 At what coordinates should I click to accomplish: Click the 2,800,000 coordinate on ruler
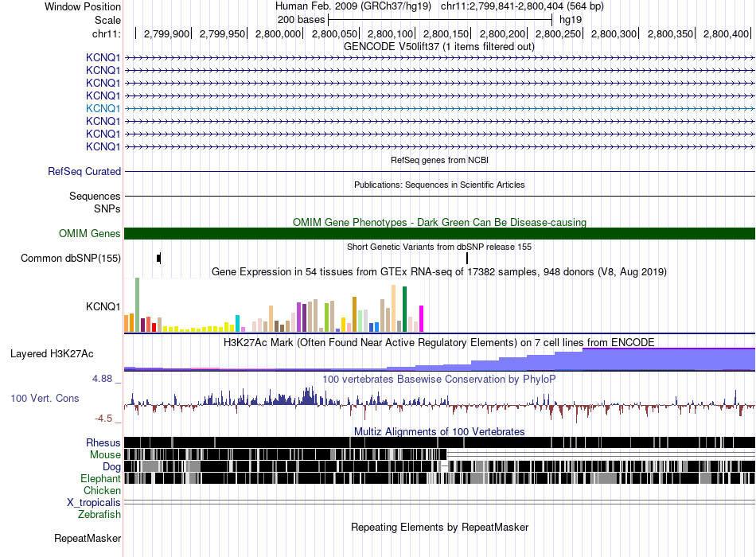[279, 33]
